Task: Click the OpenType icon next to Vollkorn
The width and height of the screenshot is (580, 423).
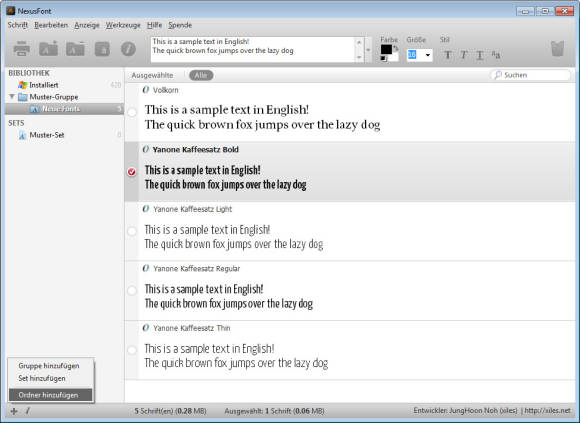Action: pos(146,90)
